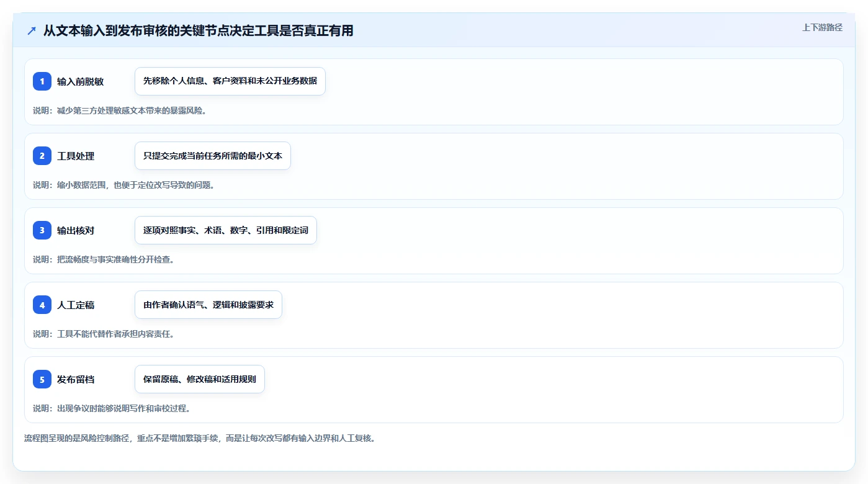Click the heading 从文本输入到发布审核的关键节点
The height and width of the screenshot is (484, 868).
point(199,30)
